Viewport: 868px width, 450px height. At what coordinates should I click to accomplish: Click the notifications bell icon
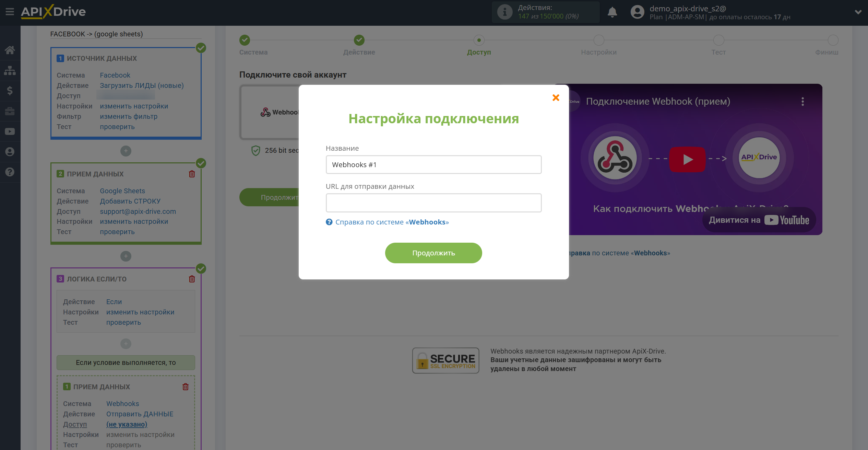612,12
